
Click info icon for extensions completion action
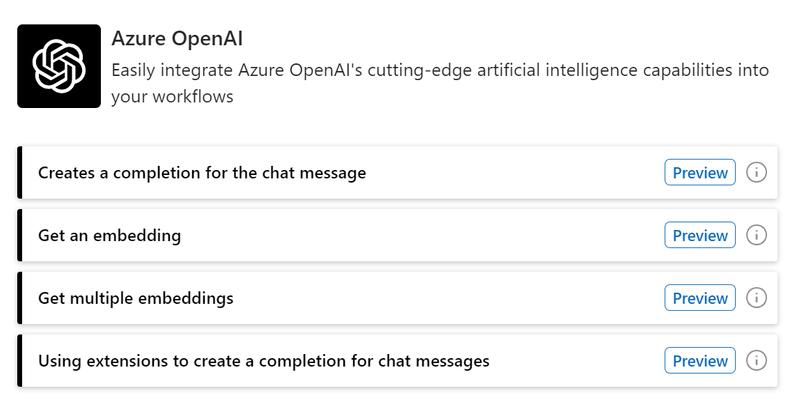[757, 361]
